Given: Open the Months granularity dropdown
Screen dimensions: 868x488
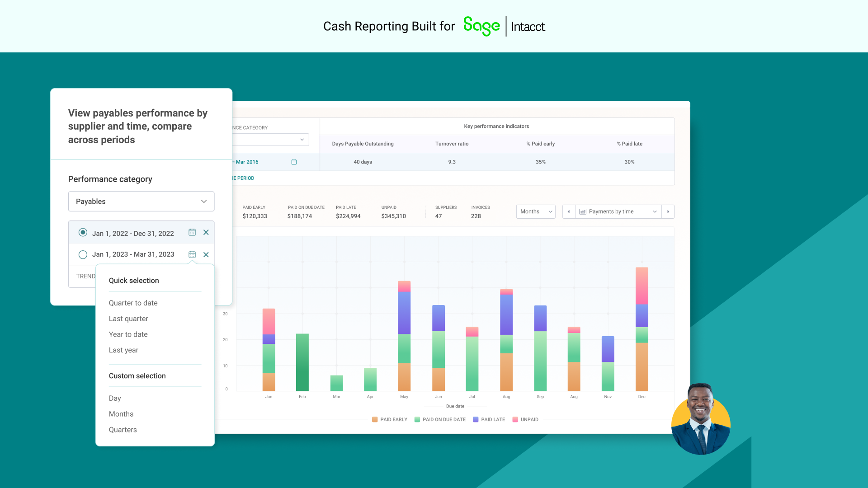Looking at the screenshot, I should pos(536,211).
